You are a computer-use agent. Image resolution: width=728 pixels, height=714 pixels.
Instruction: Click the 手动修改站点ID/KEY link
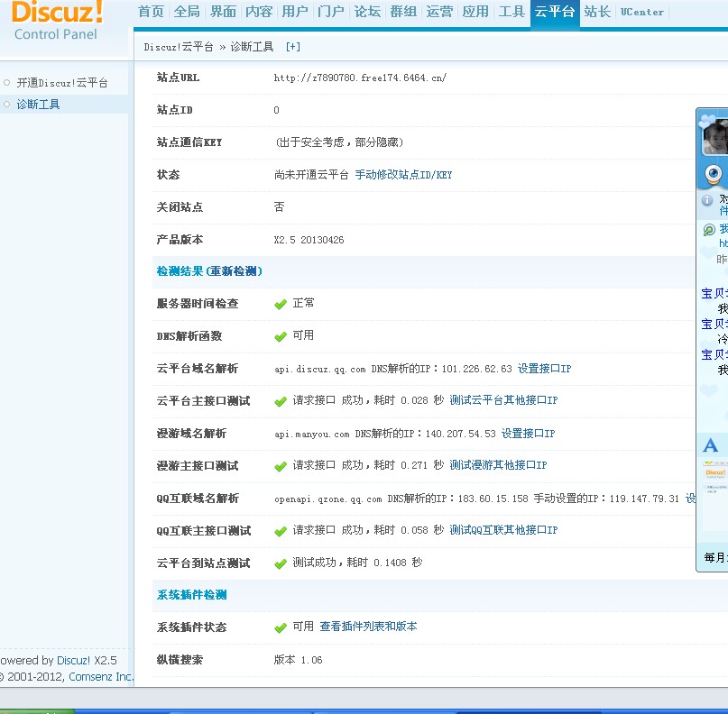(403, 175)
